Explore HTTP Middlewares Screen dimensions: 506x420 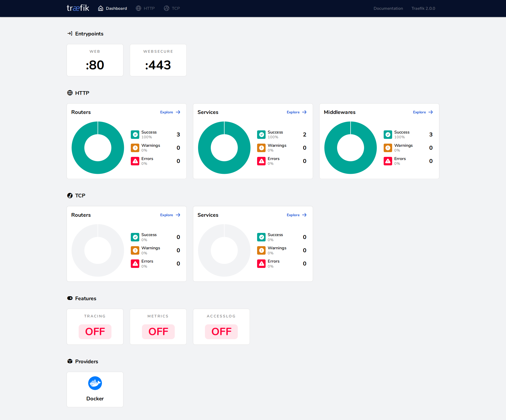coord(423,112)
